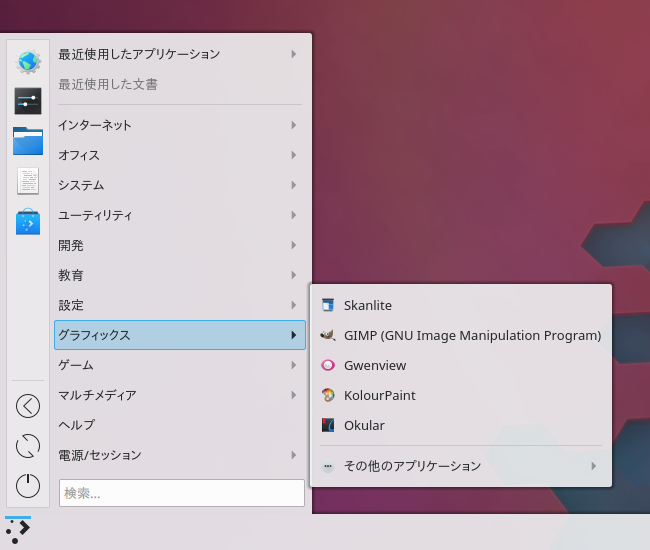The width and height of the screenshot is (650, 550).
Task: Click the オフィス label
Action: 79,155
